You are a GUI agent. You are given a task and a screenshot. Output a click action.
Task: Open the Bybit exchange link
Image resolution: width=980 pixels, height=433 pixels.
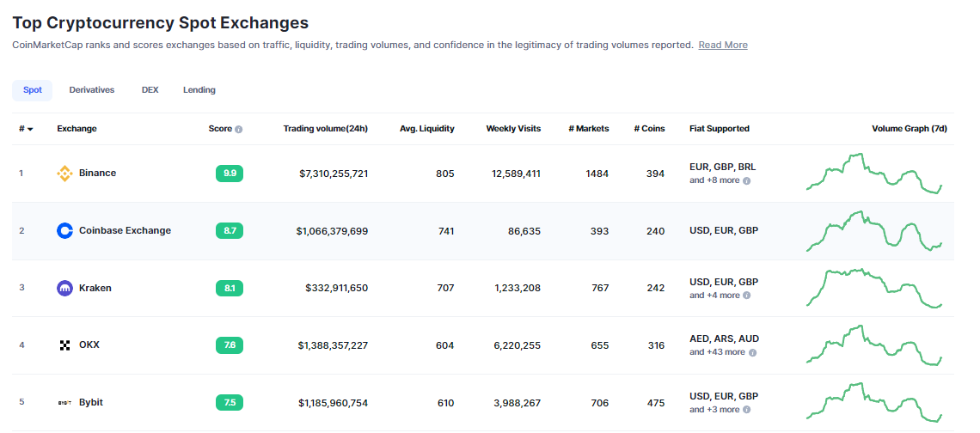coord(91,402)
